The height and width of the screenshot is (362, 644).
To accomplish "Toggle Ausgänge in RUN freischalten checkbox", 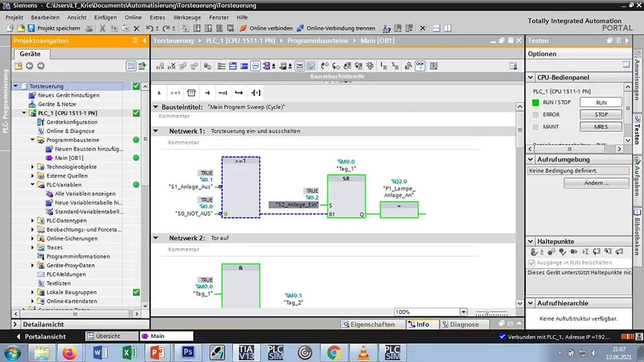I will [x=531, y=263].
